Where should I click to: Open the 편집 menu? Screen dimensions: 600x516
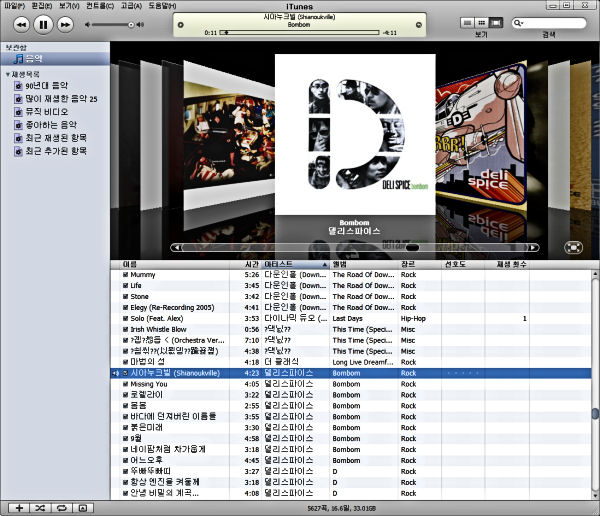[41, 6]
